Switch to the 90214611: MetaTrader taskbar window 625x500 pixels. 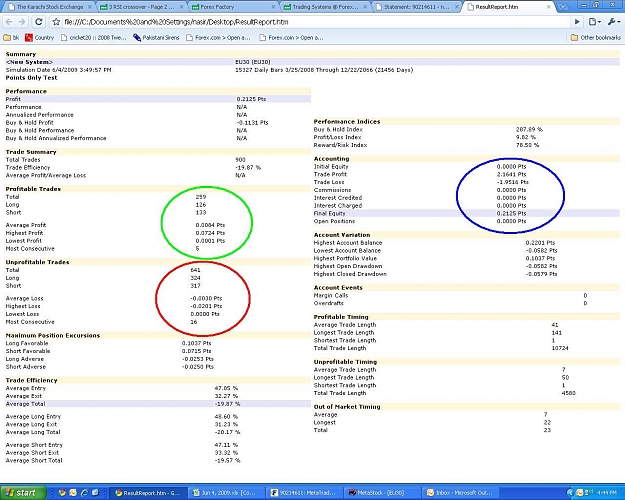click(x=303, y=493)
